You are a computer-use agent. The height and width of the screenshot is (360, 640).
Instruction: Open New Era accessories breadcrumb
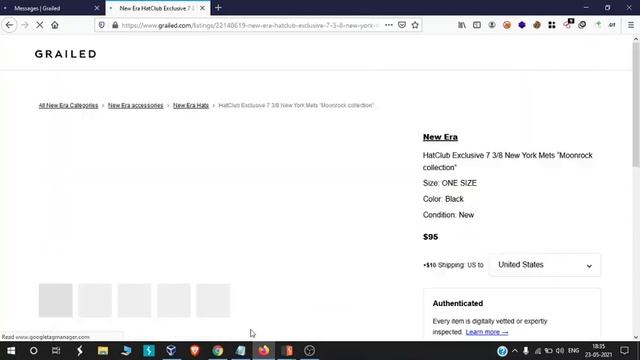click(136, 105)
